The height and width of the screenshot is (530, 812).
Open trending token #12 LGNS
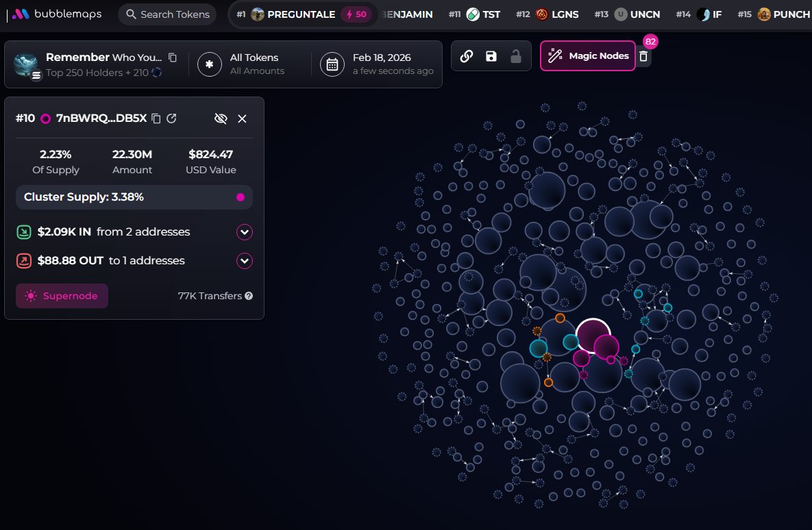[548, 14]
